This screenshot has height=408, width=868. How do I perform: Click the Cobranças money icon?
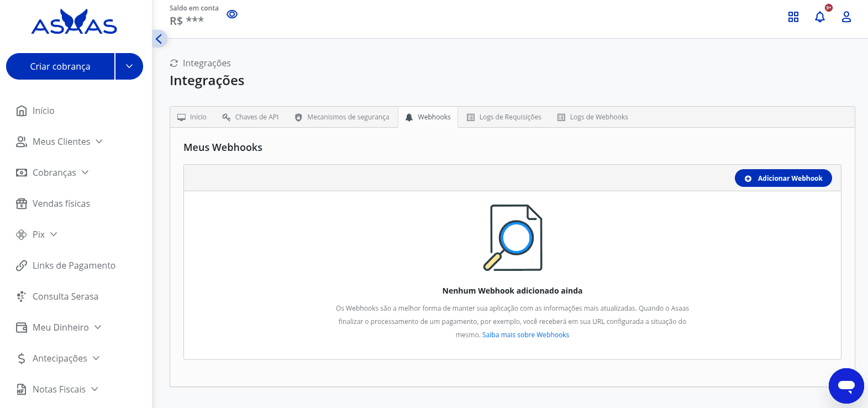click(x=22, y=172)
